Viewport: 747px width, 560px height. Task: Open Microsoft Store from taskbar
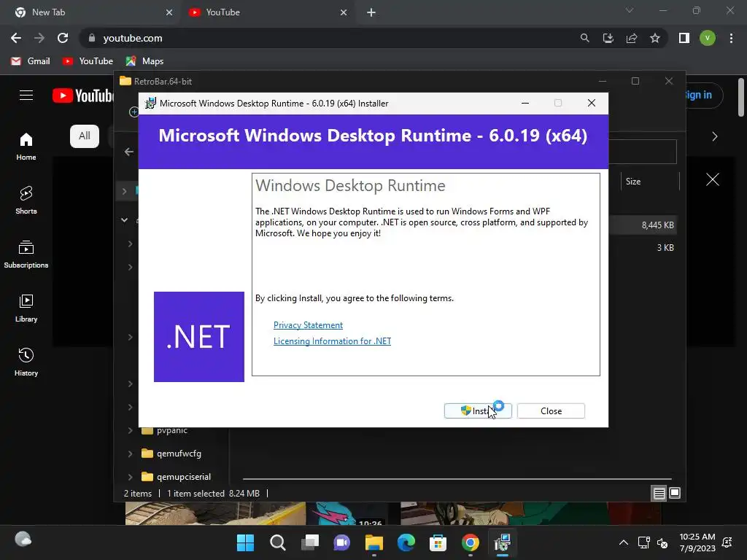438,542
